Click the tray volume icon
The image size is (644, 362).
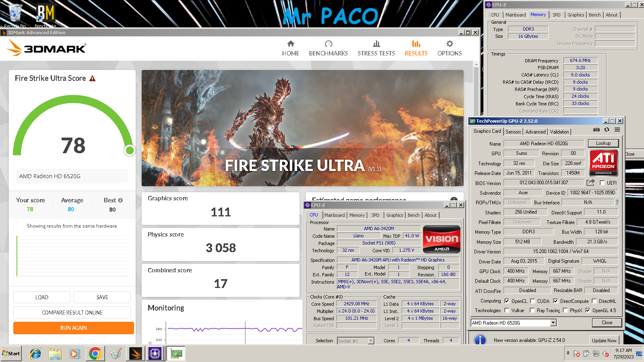point(605,354)
